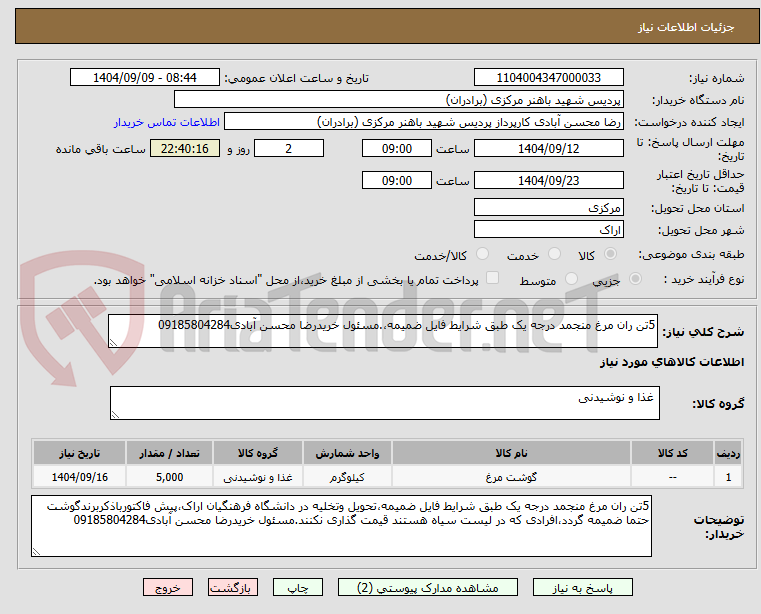Click the remaining days field showing 2
761x614 pixels.
pos(289,149)
